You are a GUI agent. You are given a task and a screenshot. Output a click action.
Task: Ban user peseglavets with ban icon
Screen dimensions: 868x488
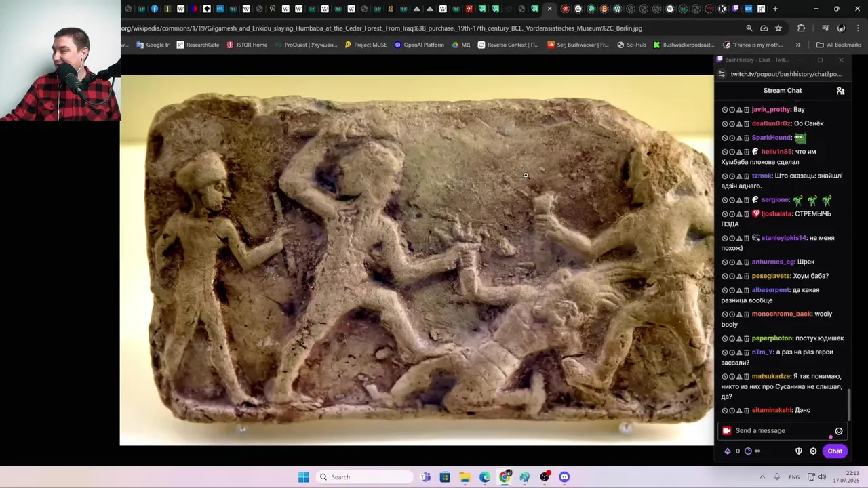[x=725, y=276]
